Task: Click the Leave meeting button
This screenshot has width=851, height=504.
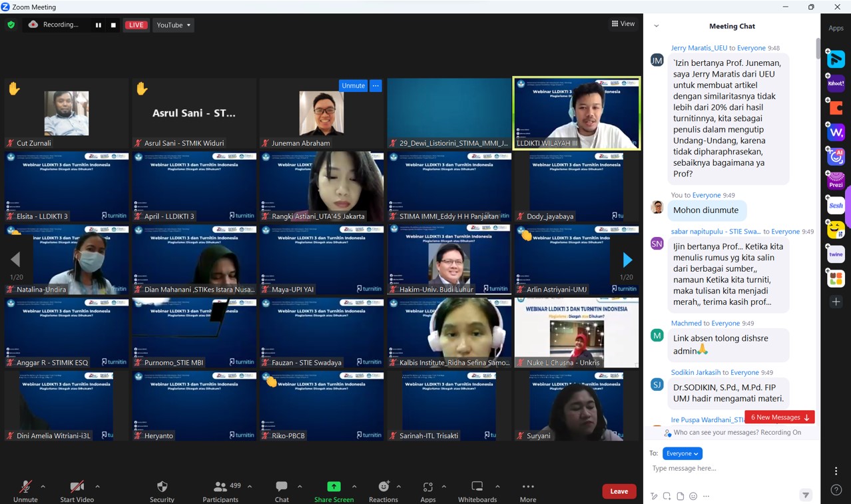Action: (619, 491)
